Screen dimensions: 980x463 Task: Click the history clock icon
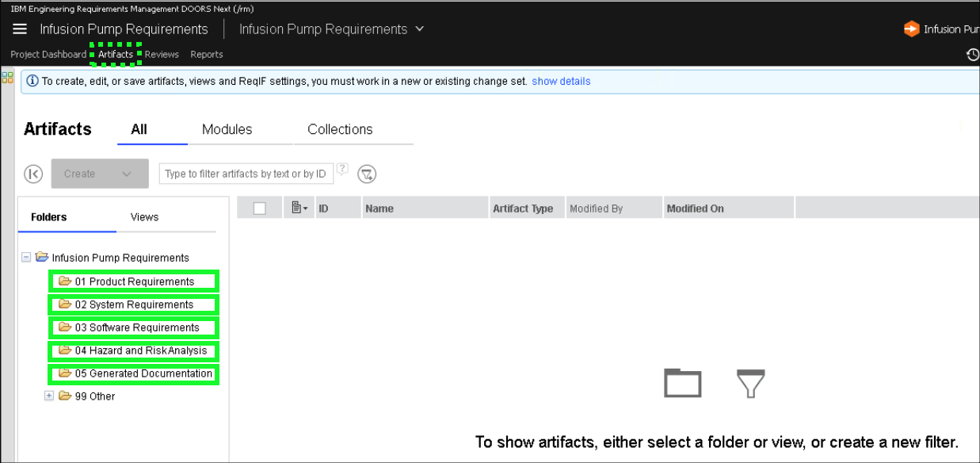coord(973,55)
